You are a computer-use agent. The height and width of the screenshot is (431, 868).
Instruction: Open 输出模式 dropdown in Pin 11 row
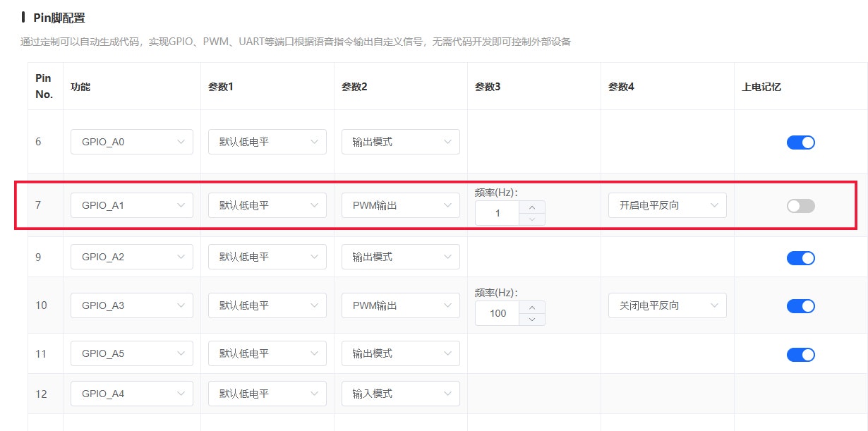(401, 353)
